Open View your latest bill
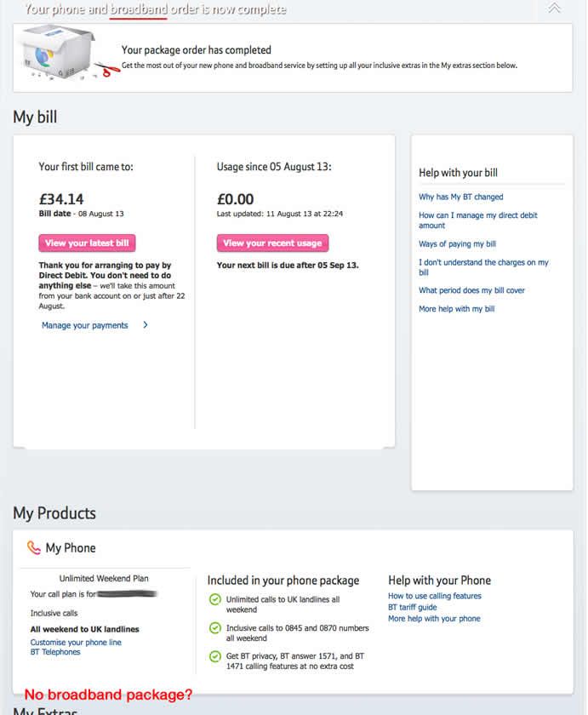The height and width of the screenshot is (715, 588). click(x=87, y=243)
